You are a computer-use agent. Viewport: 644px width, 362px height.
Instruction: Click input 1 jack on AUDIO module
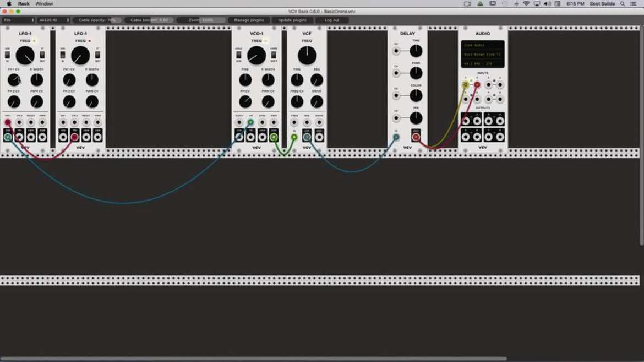pyautogui.click(x=465, y=85)
